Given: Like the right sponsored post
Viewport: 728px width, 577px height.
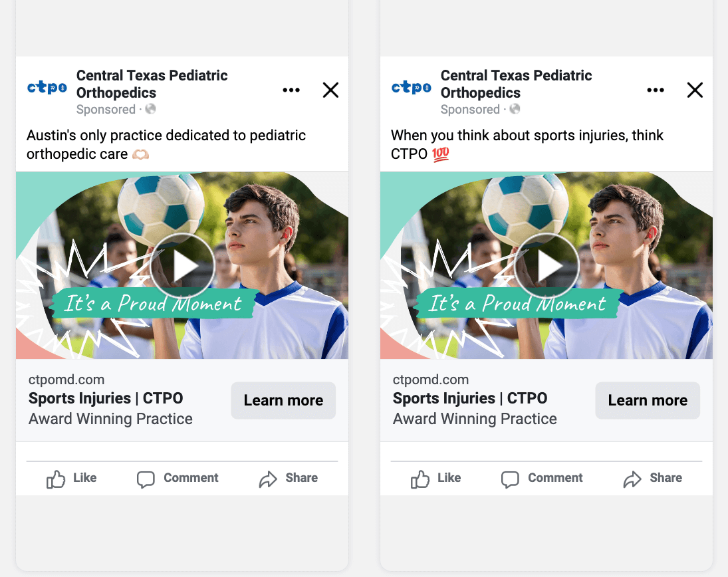Looking at the screenshot, I should (436, 479).
